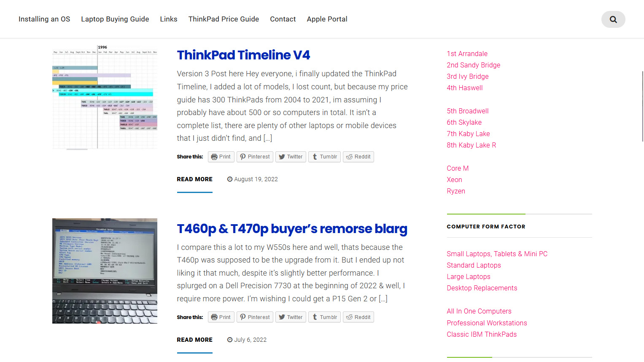
Task: Share ThinkPad Timeline V4 on Tumblr
Action: (324, 157)
